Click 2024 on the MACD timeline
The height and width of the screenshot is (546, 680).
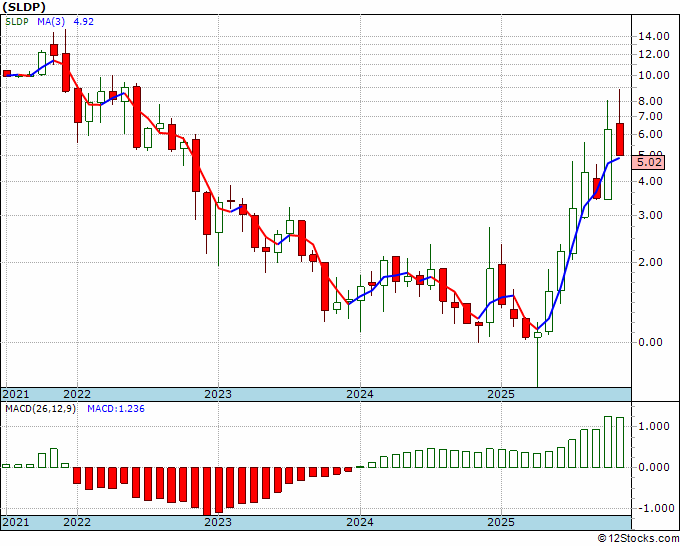[x=360, y=522]
